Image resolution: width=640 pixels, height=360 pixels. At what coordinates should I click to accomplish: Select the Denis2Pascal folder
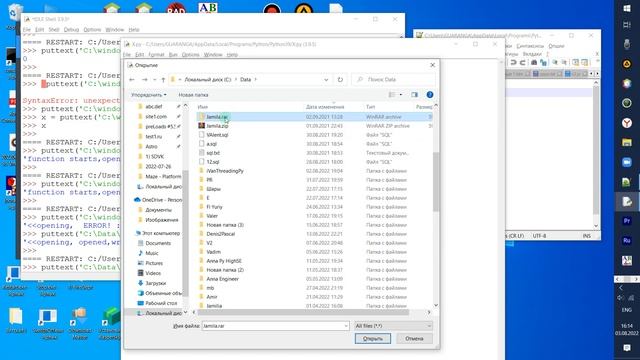pyautogui.click(x=220, y=234)
